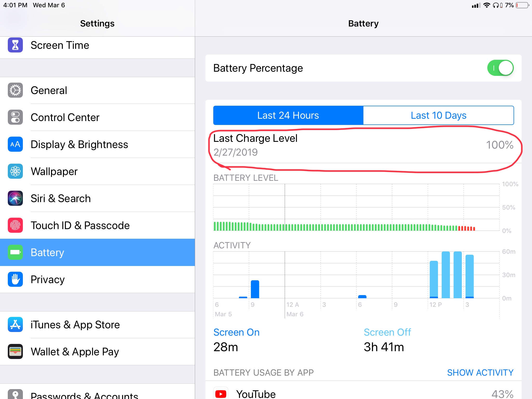Open Siri & Search icon
The height and width of the screenshot is (399, 532).
[x=15, y=198]
